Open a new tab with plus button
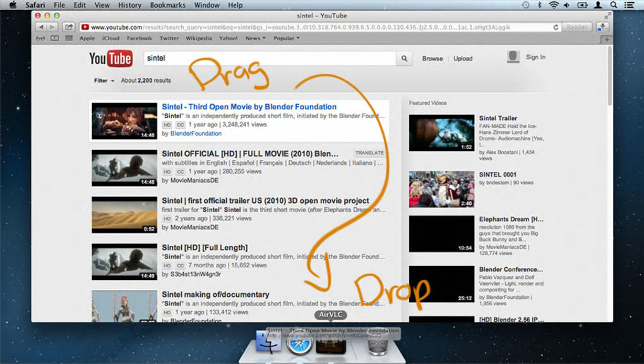This screenshot has width=644, height=364. [607, 39]
